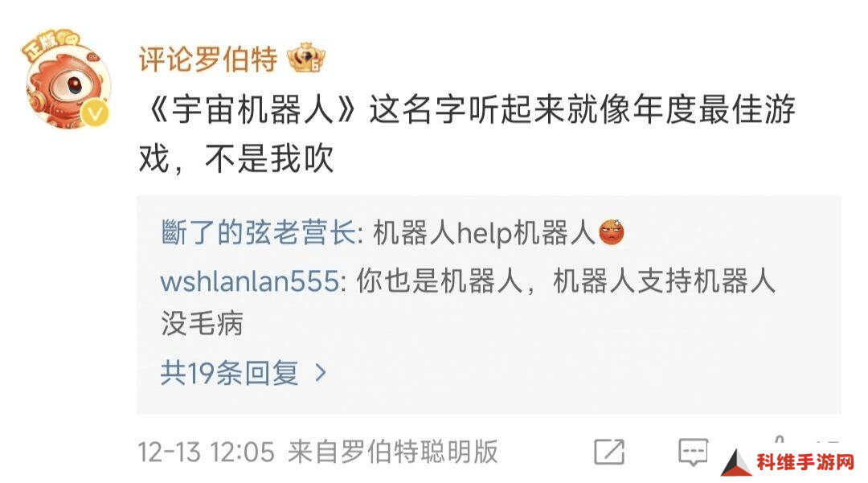The width and height of the screenshot is (868, 483).
Task: Open the 机器人help机器人 reply
Action: pyautogui.click(x=485, y=232)
